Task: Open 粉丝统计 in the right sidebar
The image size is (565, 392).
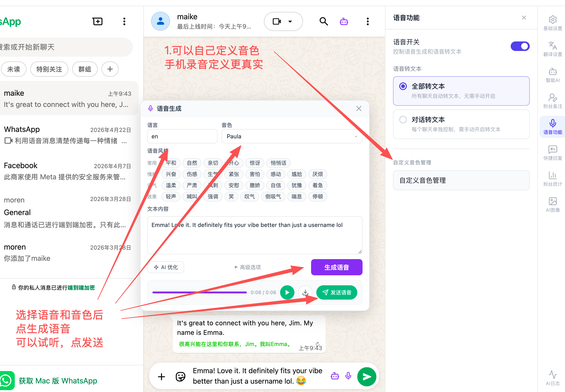Action: click(x=552, y=179)
